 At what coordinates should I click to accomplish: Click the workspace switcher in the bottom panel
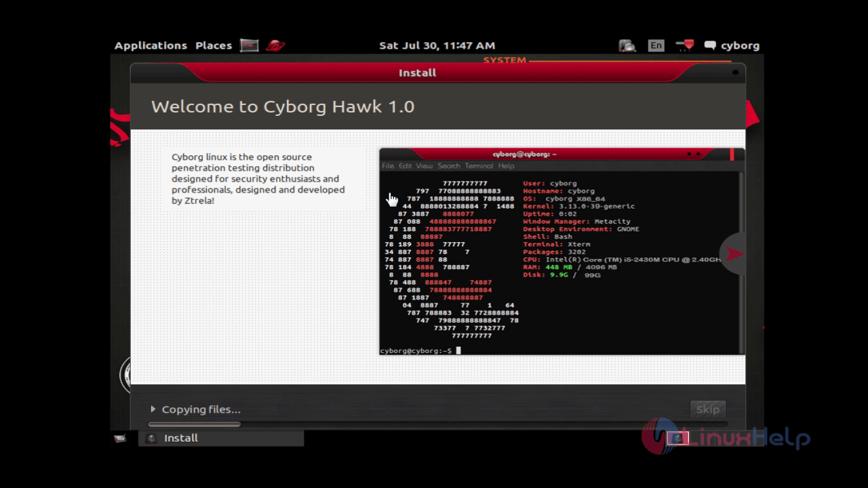pyautogui.click(x=678, y=439)
